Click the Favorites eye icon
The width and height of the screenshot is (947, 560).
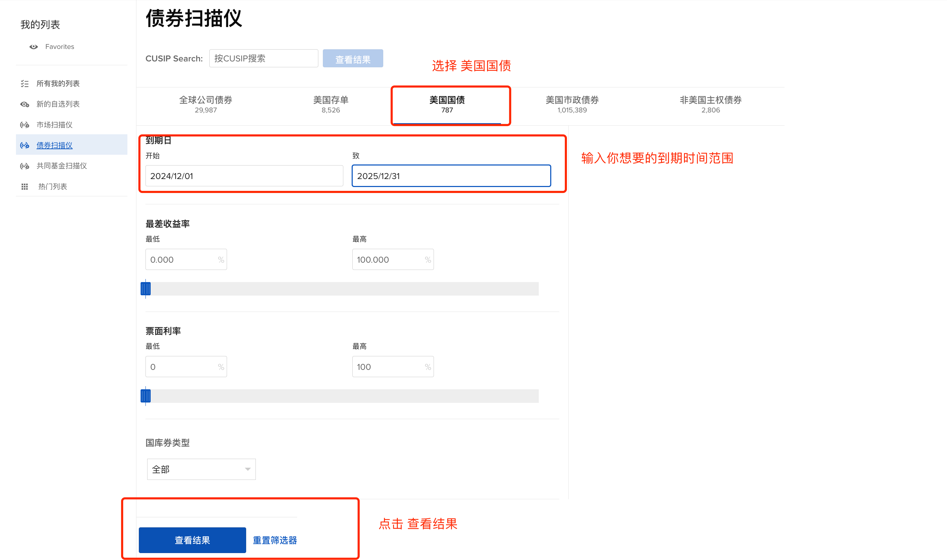pyautogui.click(x=34, y=47)
